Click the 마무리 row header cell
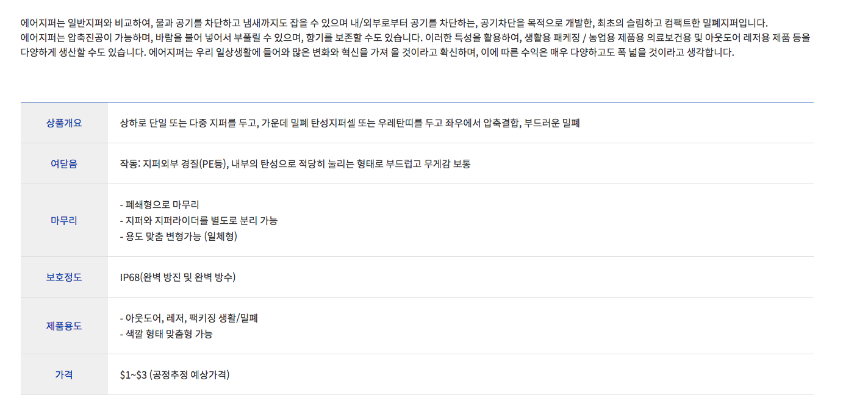868x414 pixels. (x=64, y=220)
